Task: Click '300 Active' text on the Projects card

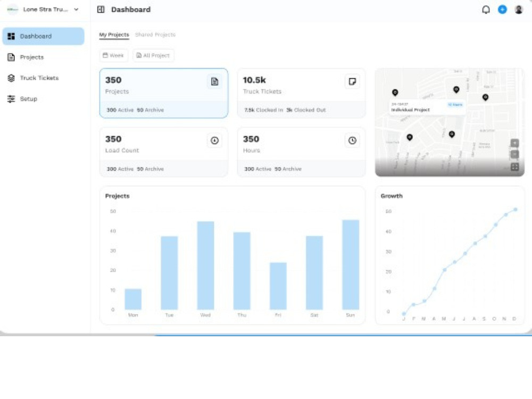Action: (120, 110)
